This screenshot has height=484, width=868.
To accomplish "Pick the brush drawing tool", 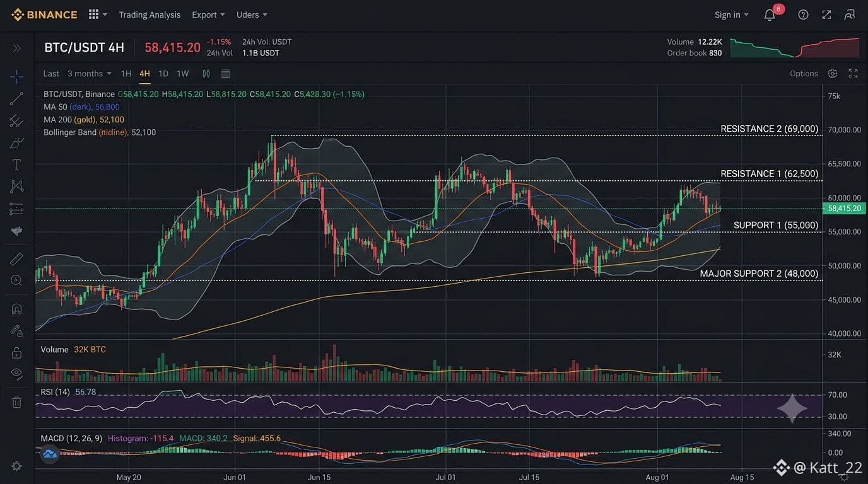I will 16,142.
